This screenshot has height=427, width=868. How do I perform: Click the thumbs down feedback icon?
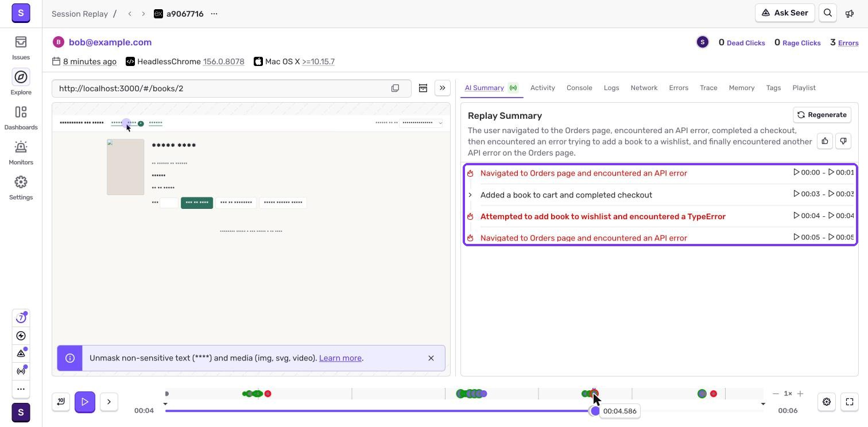click(843, 141)
